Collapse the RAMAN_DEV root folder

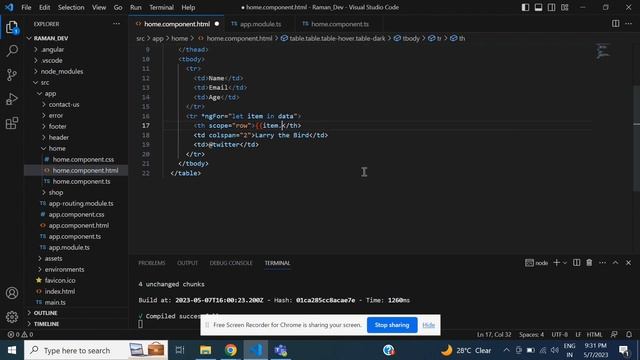tap(51, 38)
